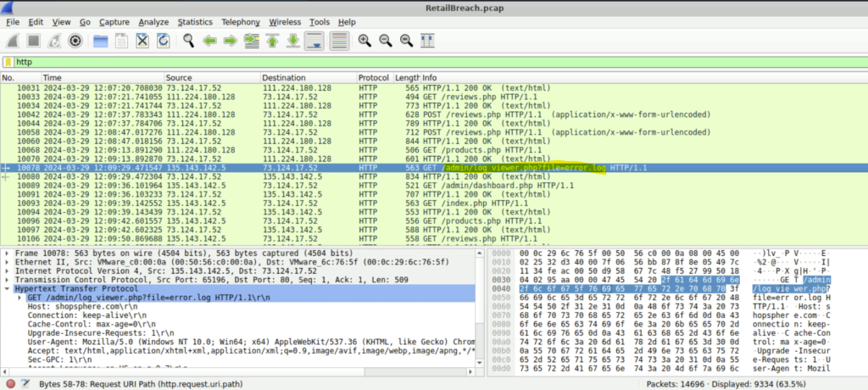The image size is (868, 390).
Task: Jump to the first packet
Action: click(x=272, y=40)
